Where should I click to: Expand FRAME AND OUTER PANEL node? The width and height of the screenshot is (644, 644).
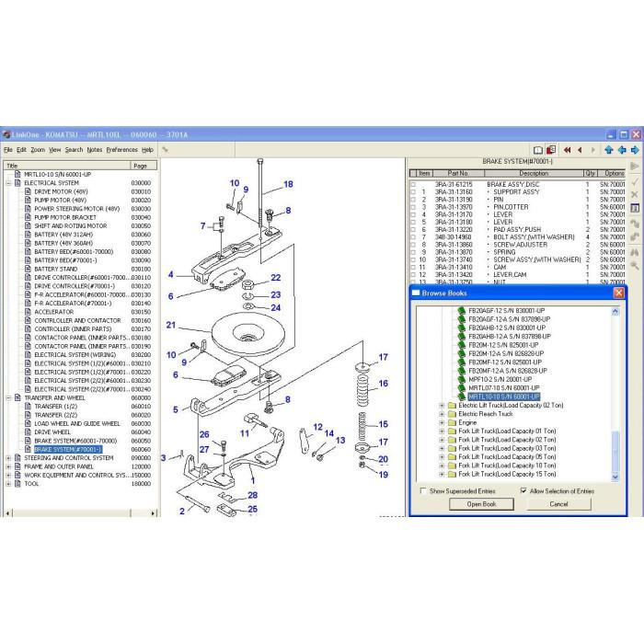[8, 466]
